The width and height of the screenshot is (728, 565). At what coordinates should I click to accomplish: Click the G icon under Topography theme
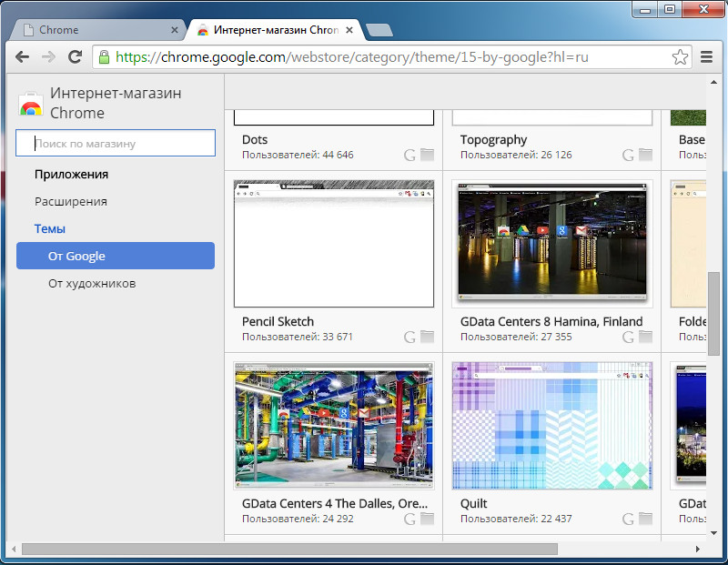[628, 155]
